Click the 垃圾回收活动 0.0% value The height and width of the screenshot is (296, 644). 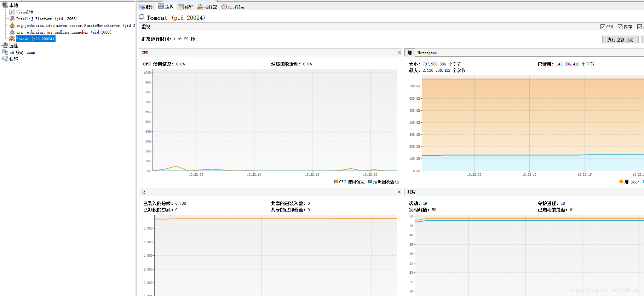point(307,64)
